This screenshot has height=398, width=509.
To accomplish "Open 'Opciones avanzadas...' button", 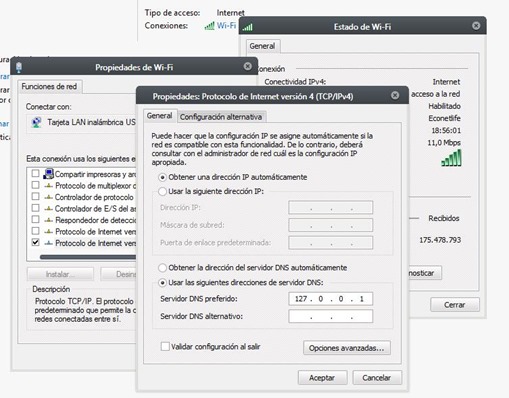I will coord(347,348).
